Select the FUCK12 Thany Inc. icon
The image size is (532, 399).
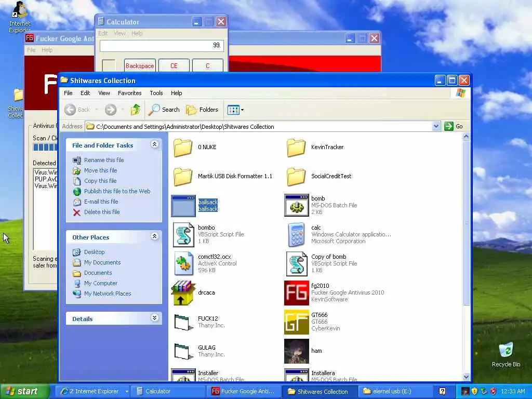[x=183, y=322]
